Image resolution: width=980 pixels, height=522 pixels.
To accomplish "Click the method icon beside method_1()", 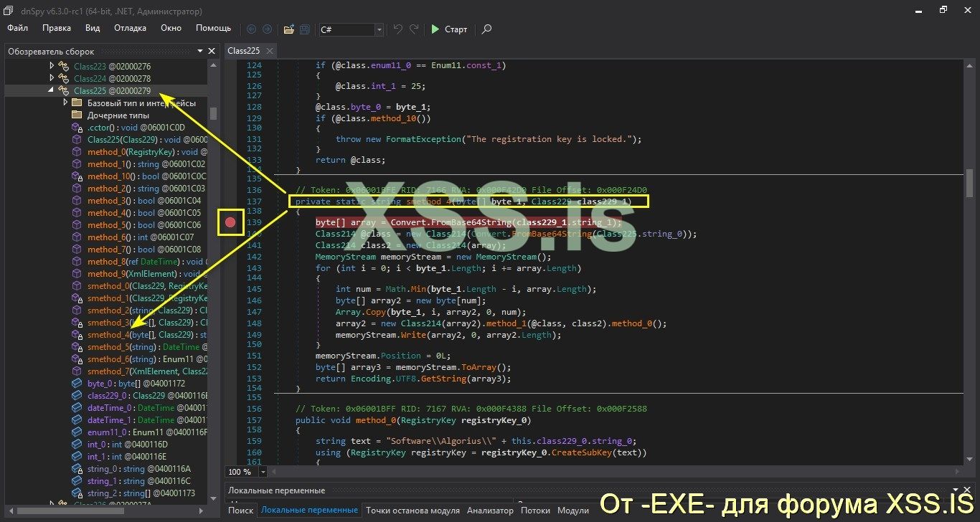I will pos(77,164).
